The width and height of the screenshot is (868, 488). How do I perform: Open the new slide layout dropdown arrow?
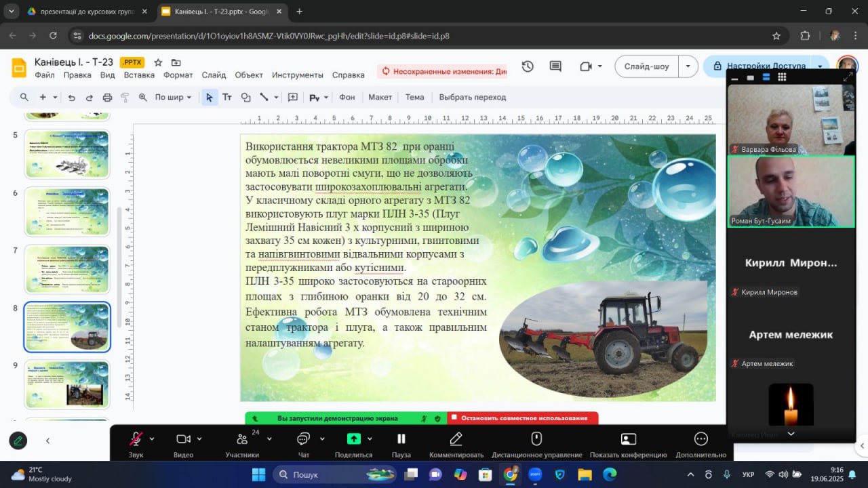coord(55,97)
